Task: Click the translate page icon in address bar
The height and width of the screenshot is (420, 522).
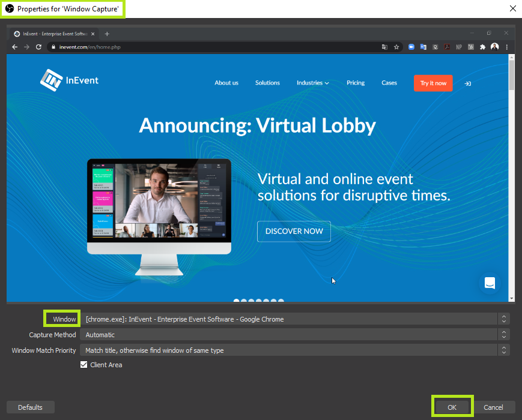Action: pos(384,47)
